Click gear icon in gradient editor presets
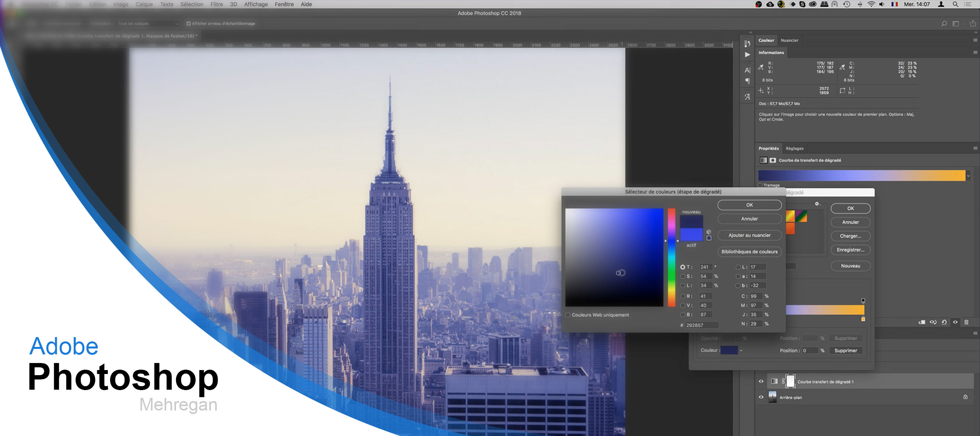This screenshot has width=980, height=436. (817, 204)
